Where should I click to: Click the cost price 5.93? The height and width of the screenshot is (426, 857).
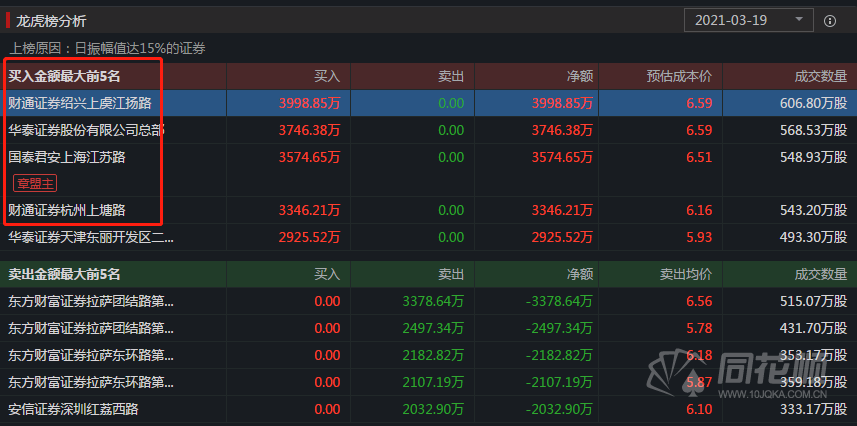(700, 237)
